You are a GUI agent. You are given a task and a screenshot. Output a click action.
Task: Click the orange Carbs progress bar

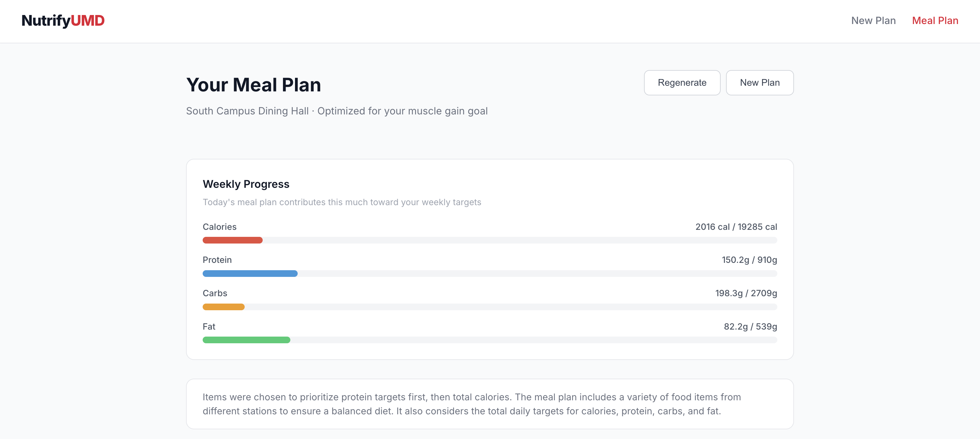[x=224, y=307]
